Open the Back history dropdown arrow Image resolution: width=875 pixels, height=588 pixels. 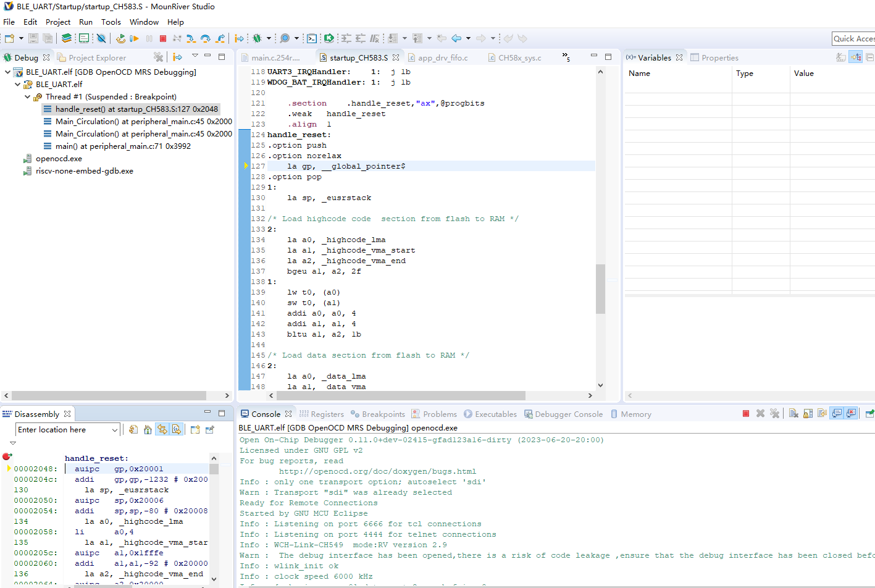pos(468,38)
